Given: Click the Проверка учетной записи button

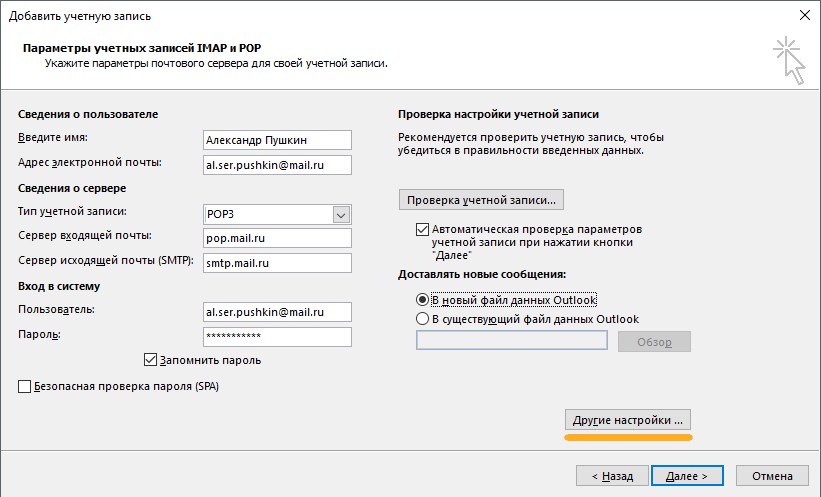Looking at the screenshot, I should coord(481,200).
